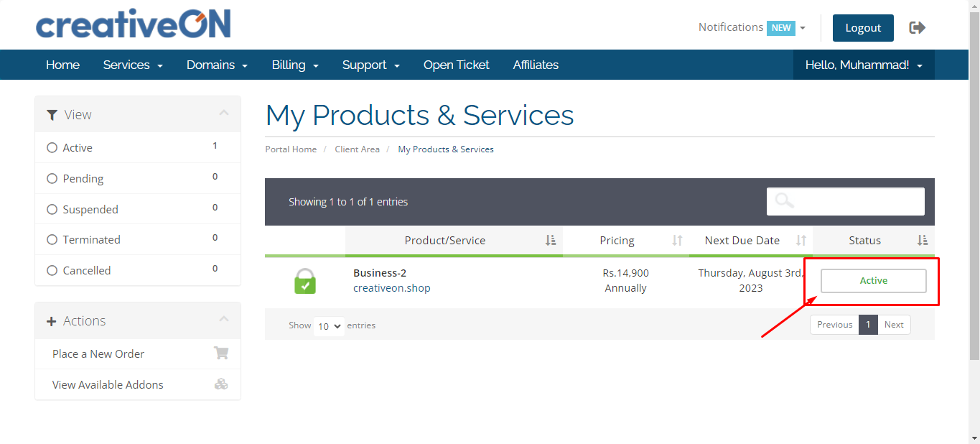Screen dimensions: 980x444
Task: Expand the Notifications dropdown
Action: (x=752, y=27)
